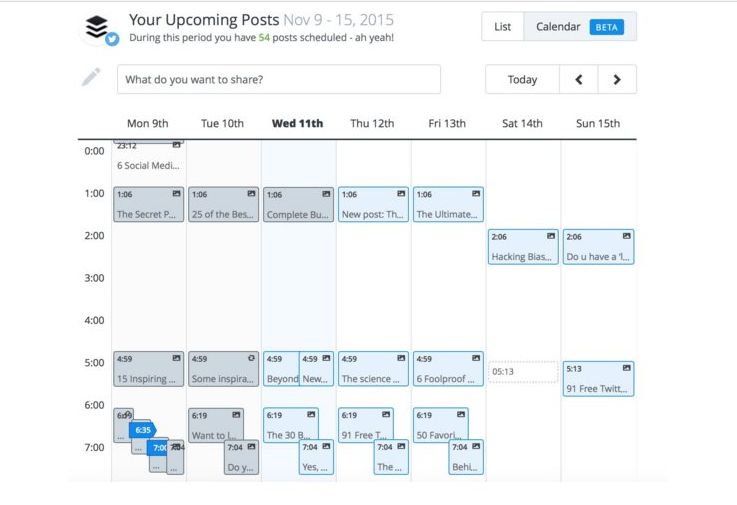Image resolution: width=737 pixels, height=505 pixels.
Task: Go to next week with right arrow
Action: (x=617, y=79)
